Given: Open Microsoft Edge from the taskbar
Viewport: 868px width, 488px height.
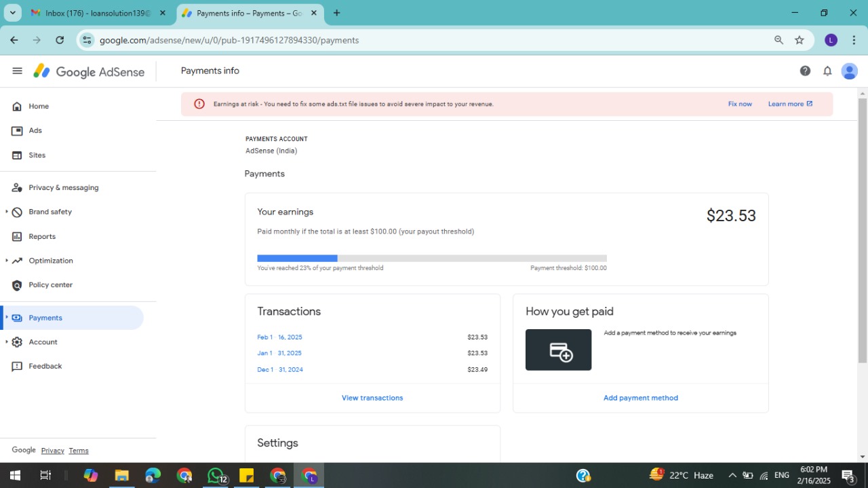Looking at the screenshot, I should point(153,475).
